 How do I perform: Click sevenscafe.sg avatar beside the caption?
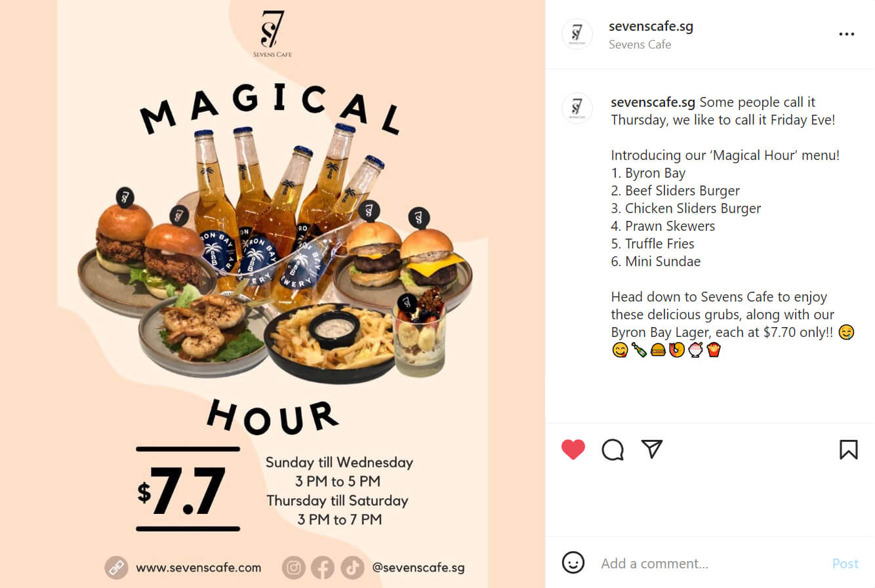577,108
